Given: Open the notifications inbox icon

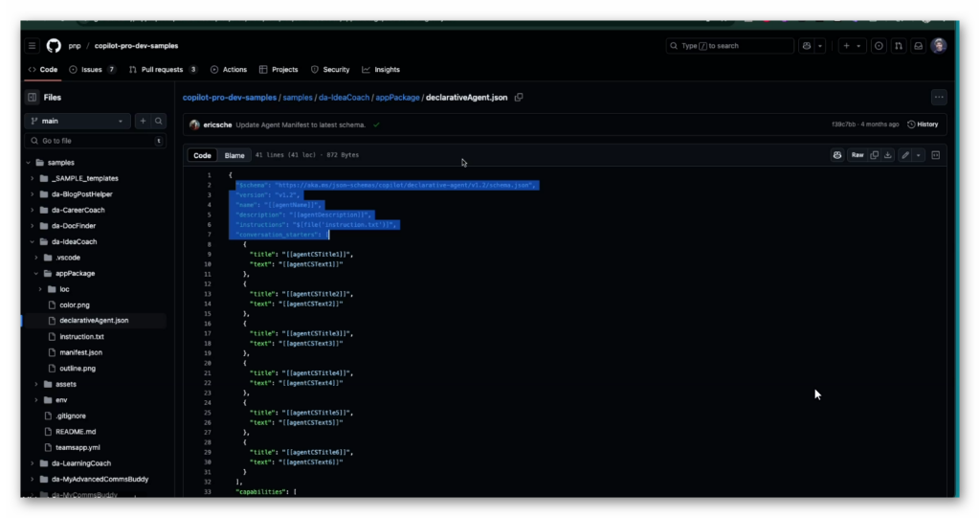Looking at the screenshot, I should point(918,46).
